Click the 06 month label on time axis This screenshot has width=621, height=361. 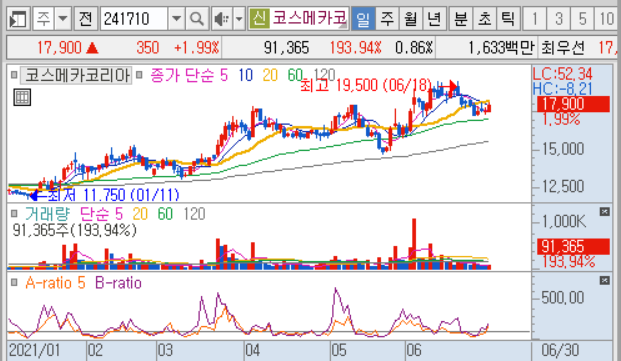[414, 350]
